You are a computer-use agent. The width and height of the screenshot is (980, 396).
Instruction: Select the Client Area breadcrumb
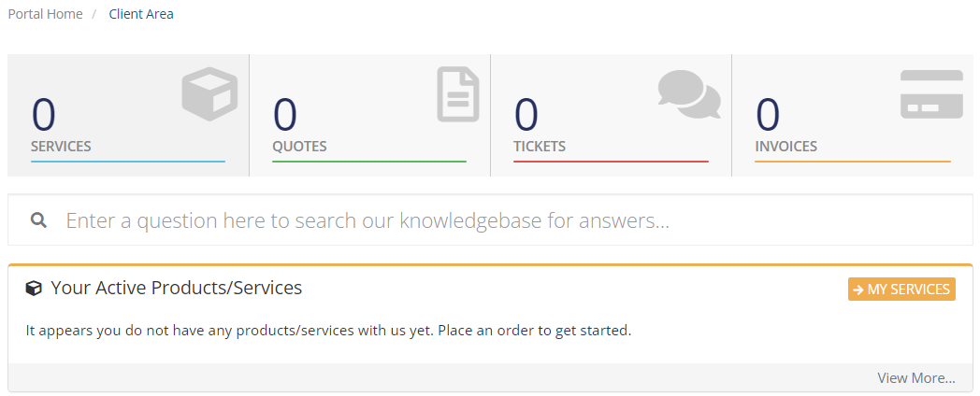(141, 14)
